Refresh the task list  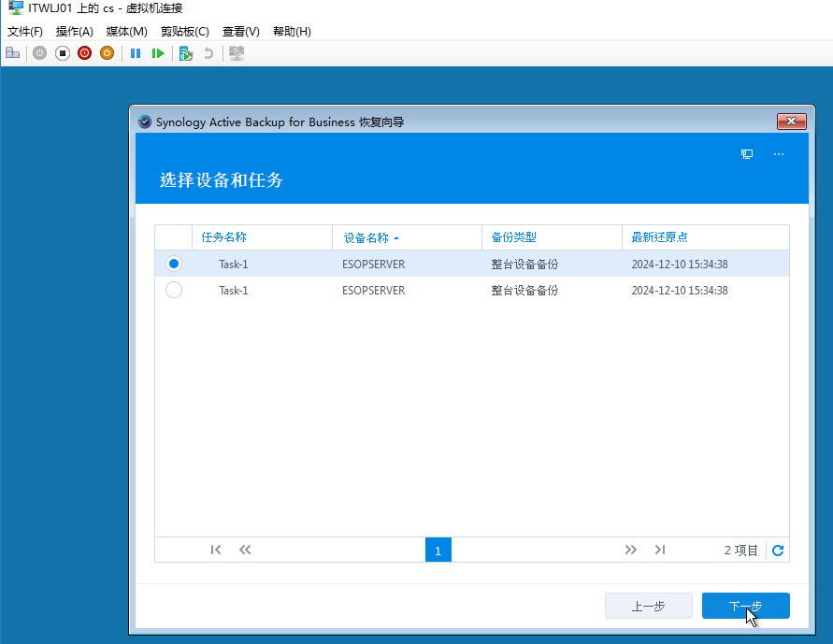(x=778, y=551)
